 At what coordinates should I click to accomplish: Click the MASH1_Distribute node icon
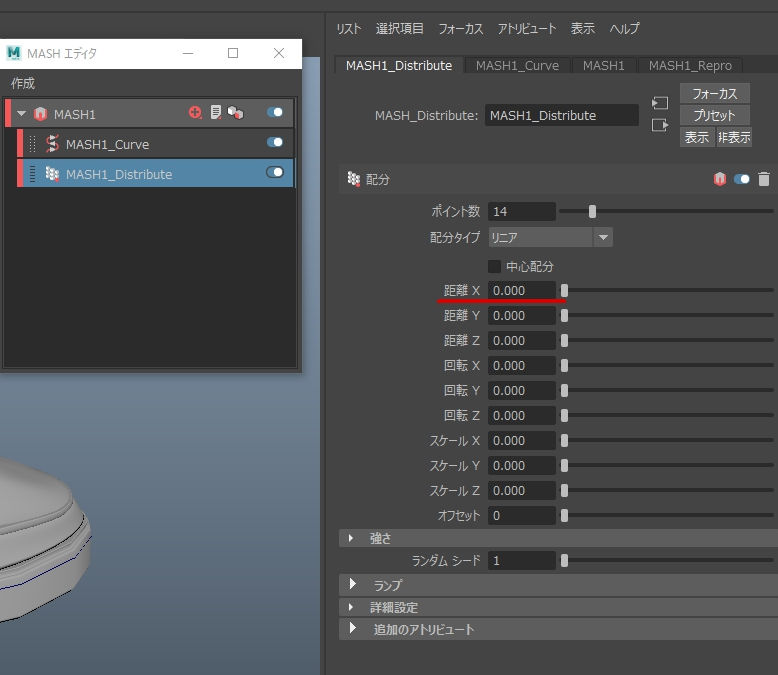[x=52, y=174]
